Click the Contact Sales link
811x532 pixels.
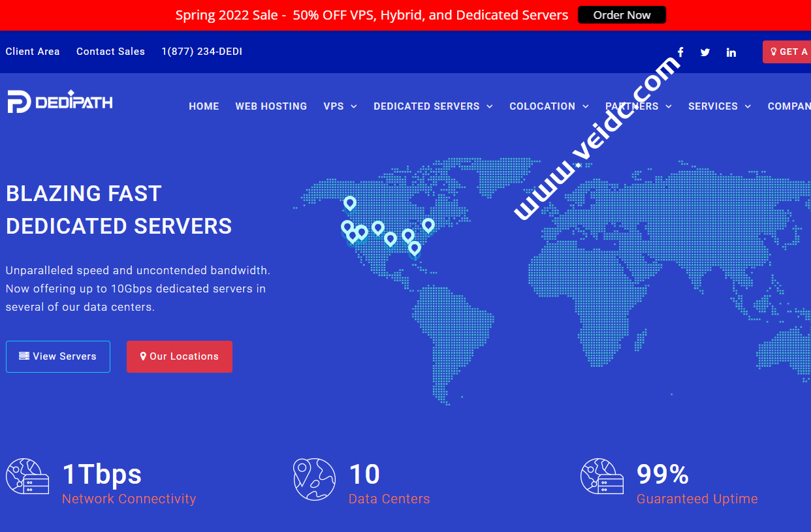tap(110, 52)
